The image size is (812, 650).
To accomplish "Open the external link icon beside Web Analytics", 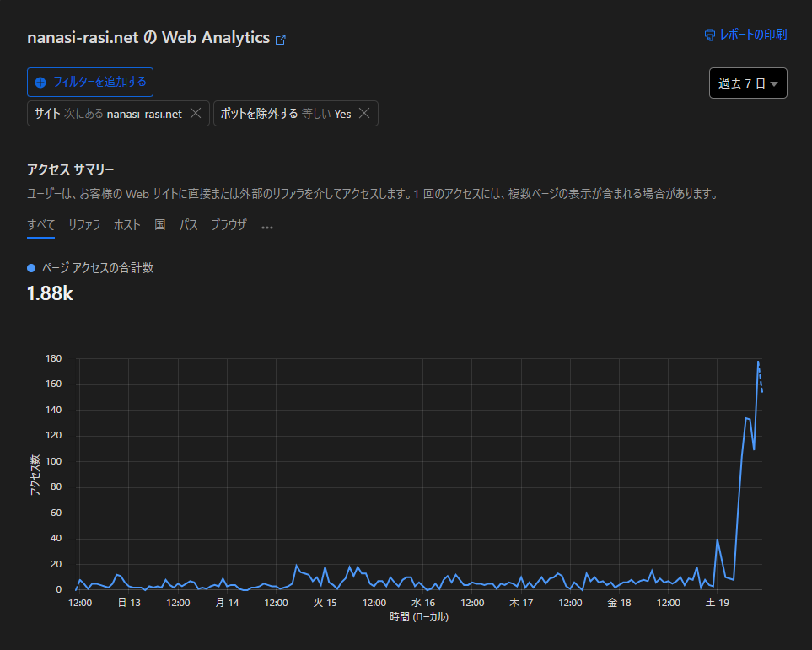I will [281, 40].
